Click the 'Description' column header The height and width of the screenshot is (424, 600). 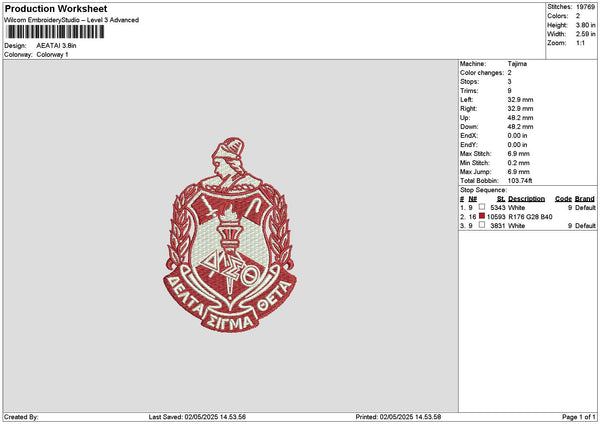[x=527, y=199]
